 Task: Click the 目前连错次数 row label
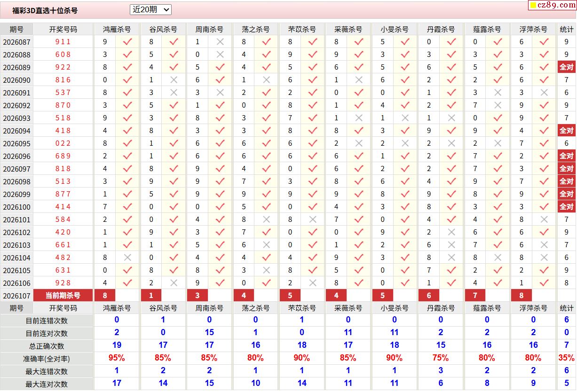[47, 321]
